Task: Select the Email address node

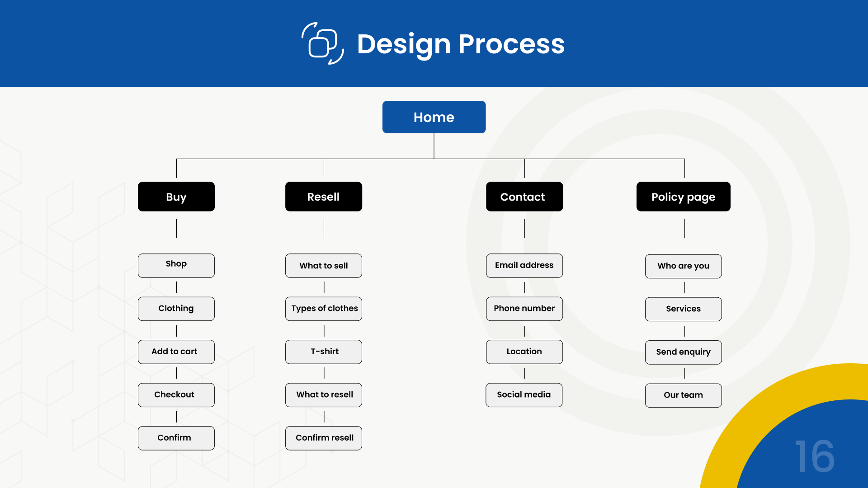Action: click(x=524, y=265)
